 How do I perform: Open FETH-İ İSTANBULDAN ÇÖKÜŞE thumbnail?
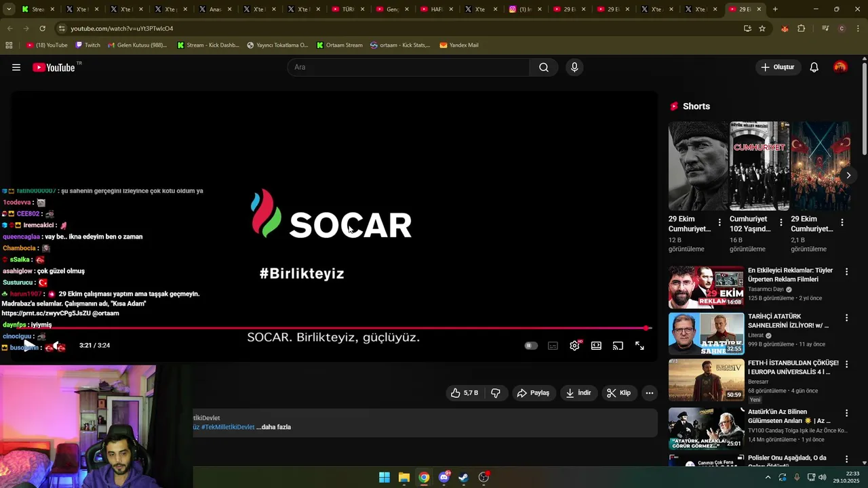pyautogui.click(x=706, y=380)
